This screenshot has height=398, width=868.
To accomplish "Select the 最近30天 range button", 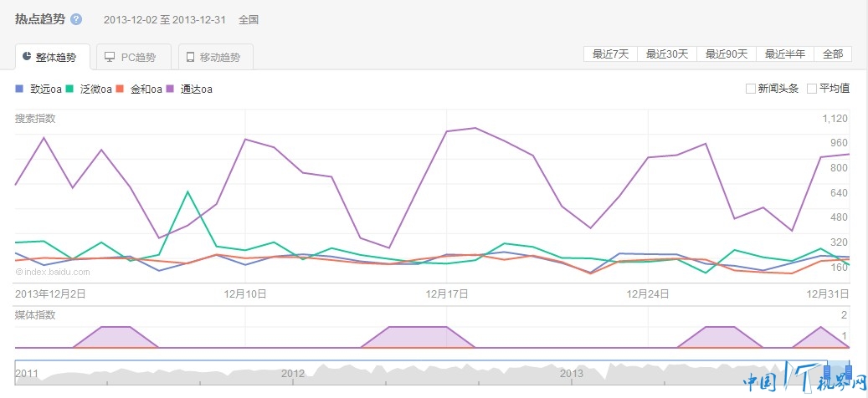I will pyautogui.click(x=667, y=54).
